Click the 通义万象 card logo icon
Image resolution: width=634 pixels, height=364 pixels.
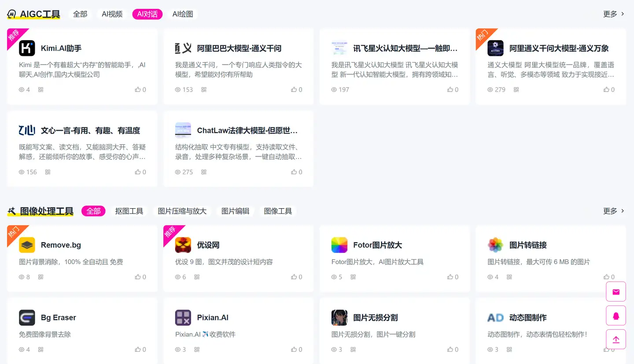coord(496,48)
